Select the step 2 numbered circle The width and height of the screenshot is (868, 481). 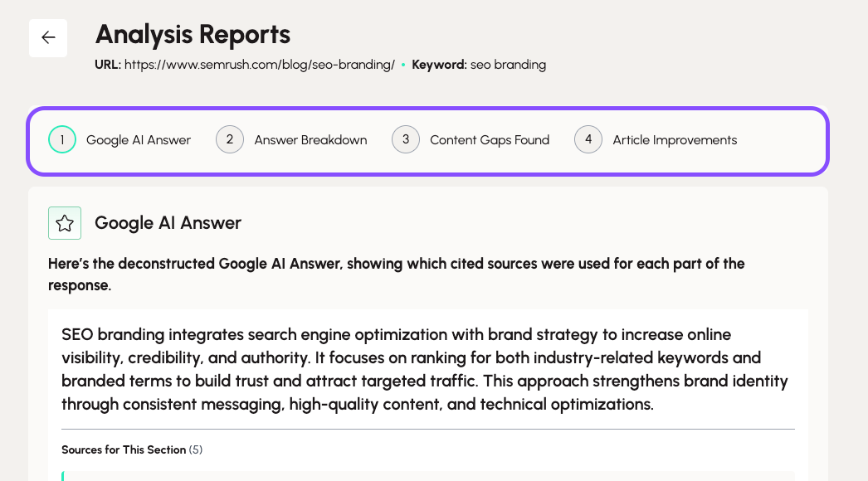pos(230,139)
